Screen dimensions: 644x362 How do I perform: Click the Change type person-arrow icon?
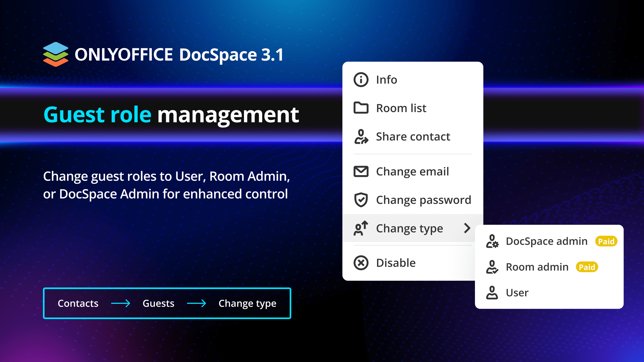tap(361, 228)
